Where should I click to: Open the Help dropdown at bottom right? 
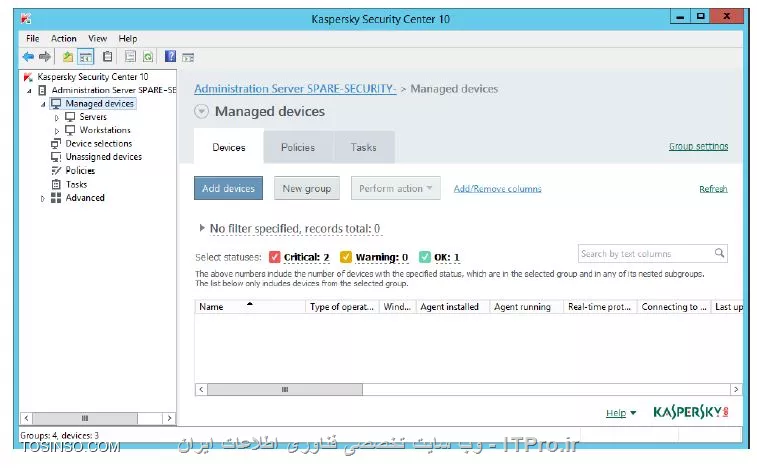(621, 413)
